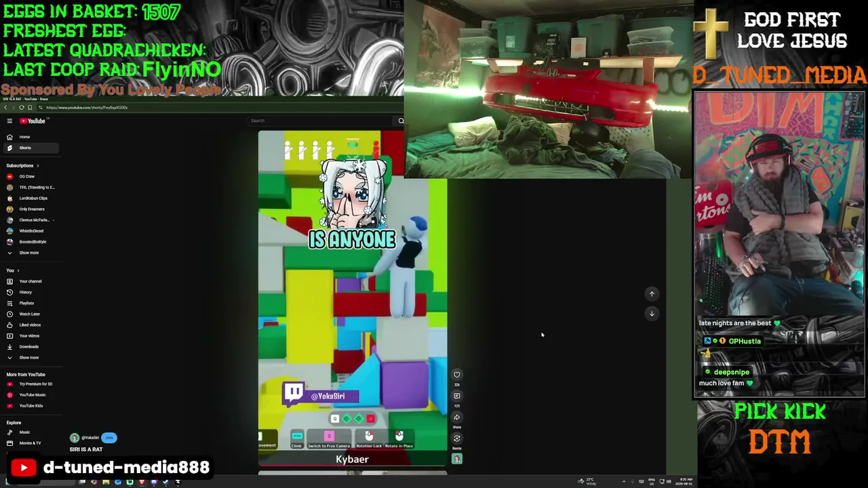Open Your channel in sidebar
The height and width of the screenshot is (488, 868).
click(30, 281)
